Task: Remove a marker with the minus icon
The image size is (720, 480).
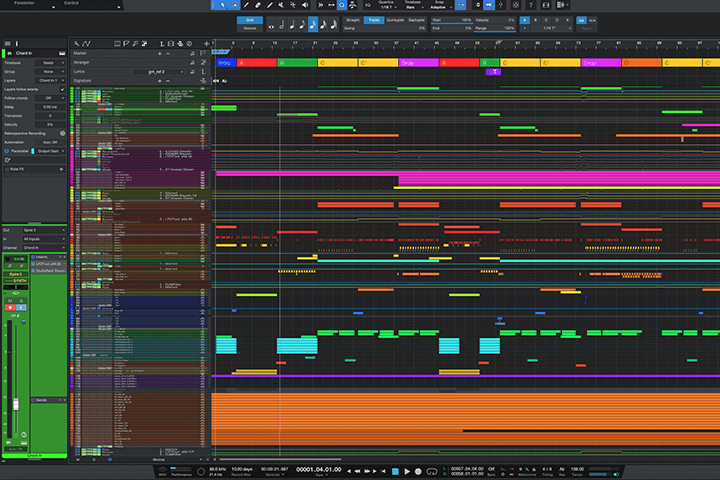Action: tap(168, 53)
